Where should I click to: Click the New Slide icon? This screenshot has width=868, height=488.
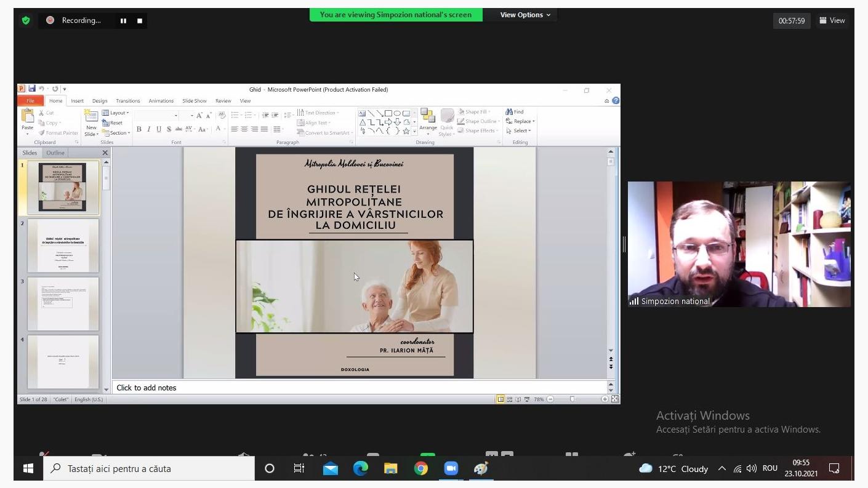tap(91, 117)
